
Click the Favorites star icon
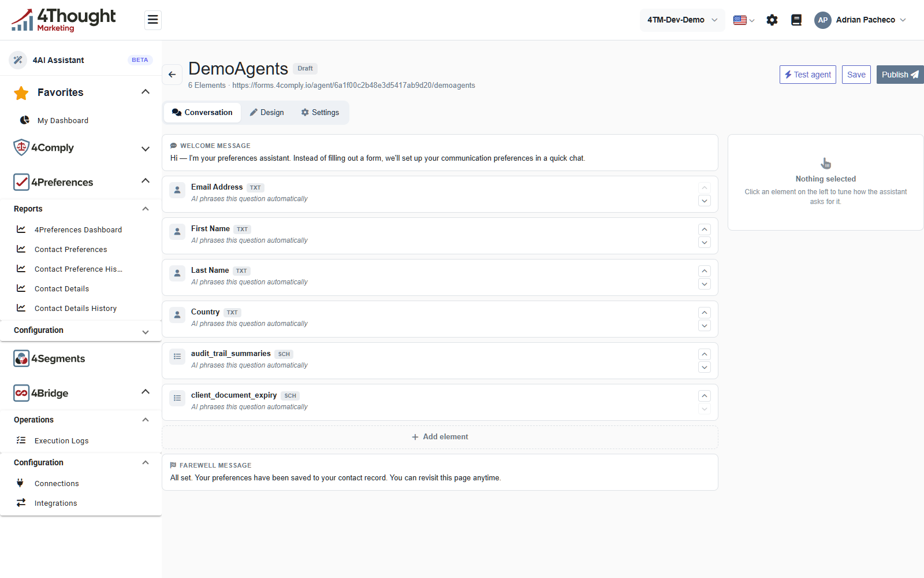tap(21, 92)
